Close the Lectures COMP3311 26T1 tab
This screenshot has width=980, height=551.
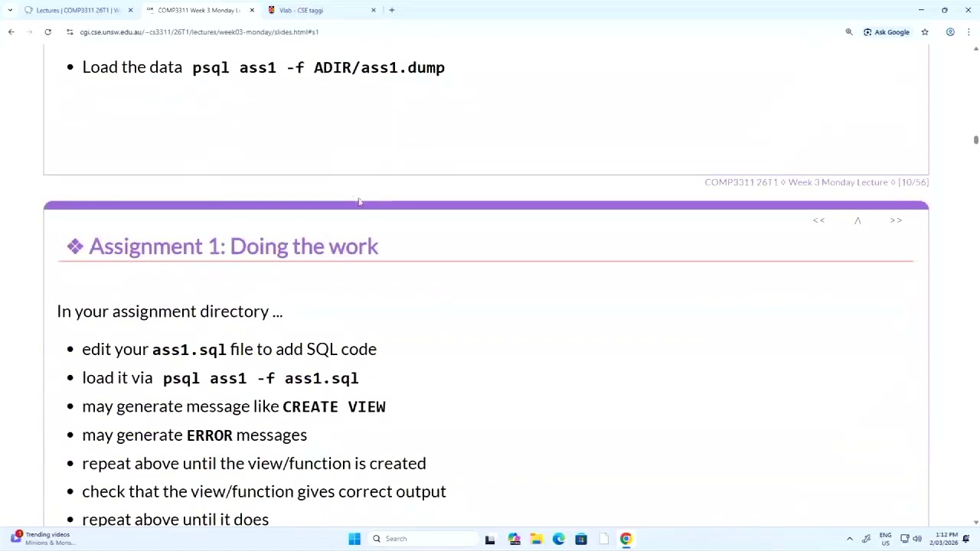pos(130,10)
